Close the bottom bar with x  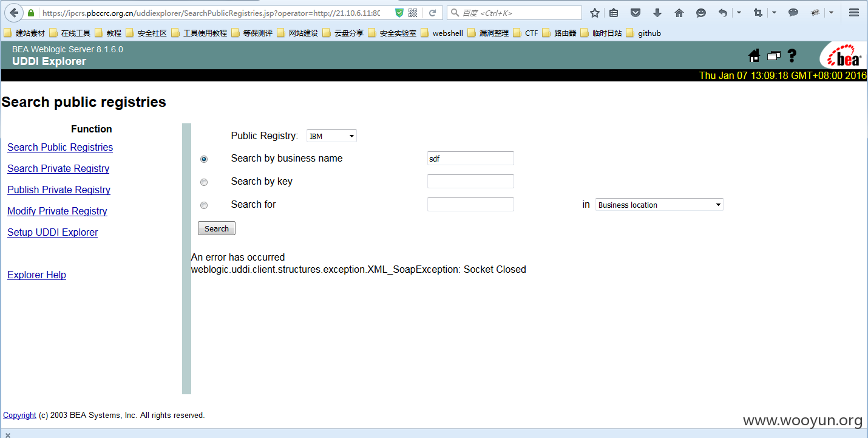coord(8,434)
